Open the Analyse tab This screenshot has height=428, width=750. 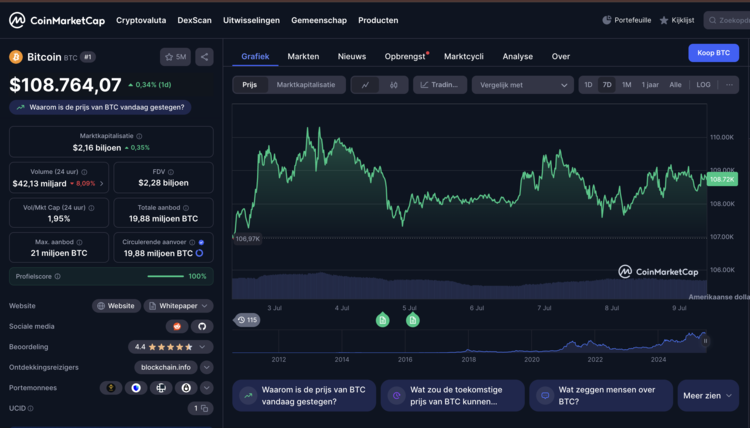pyautogui.click(x=518, y=56)
